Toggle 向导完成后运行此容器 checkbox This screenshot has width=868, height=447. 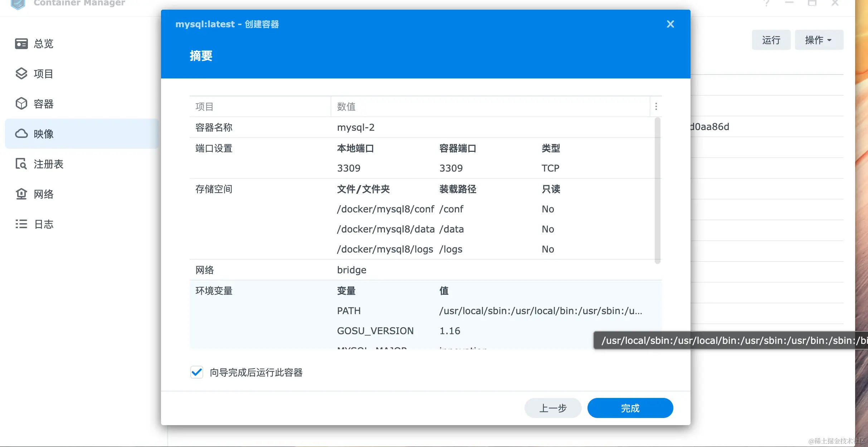[197, 372]
